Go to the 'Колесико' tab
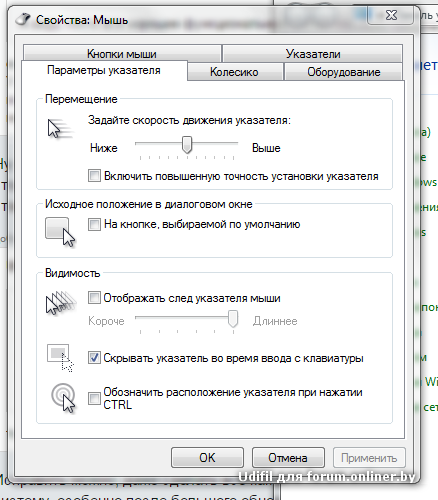Screen dimensions: 438x500 pyautogui.click(x=234, y=72)
